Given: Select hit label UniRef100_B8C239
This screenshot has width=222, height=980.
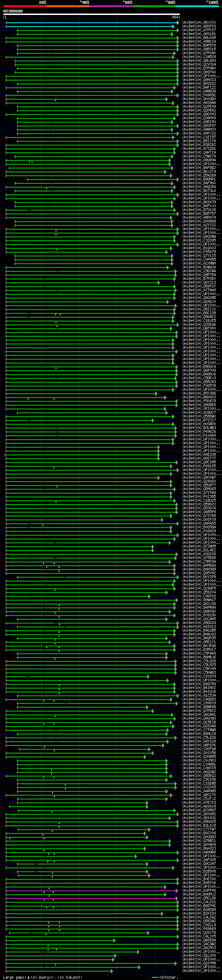Looking at the screenshot, I should [x=199, y=313].
